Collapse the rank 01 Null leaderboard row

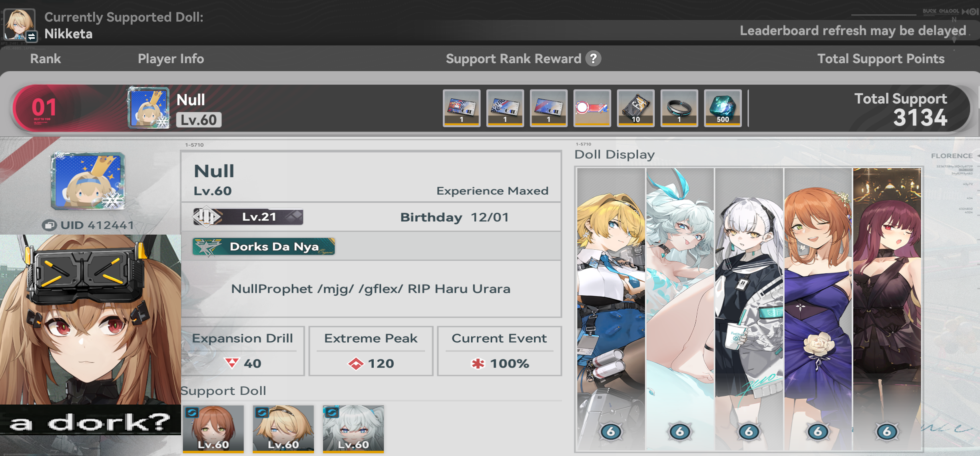pos(491,108)
